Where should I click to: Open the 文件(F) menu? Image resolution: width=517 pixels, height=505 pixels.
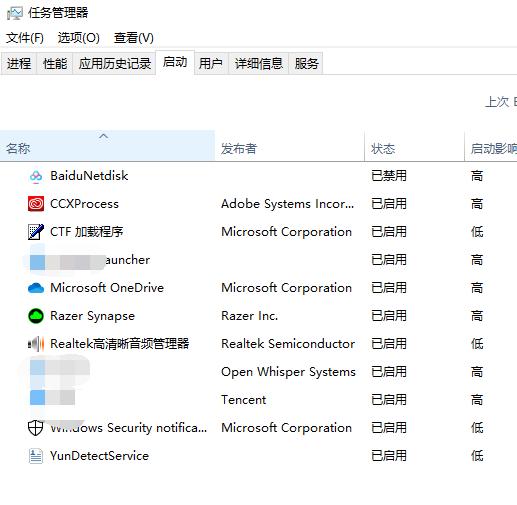point(25,38)
